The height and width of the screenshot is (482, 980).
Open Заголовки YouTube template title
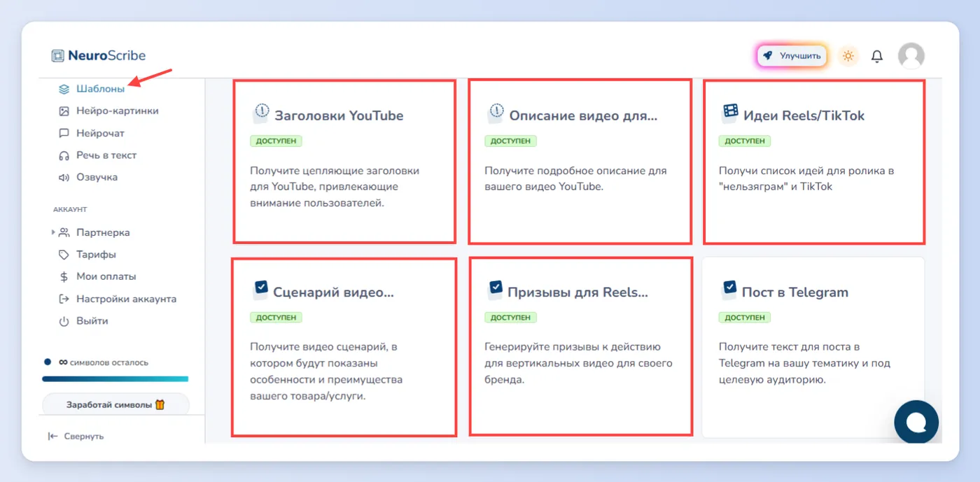339,115
